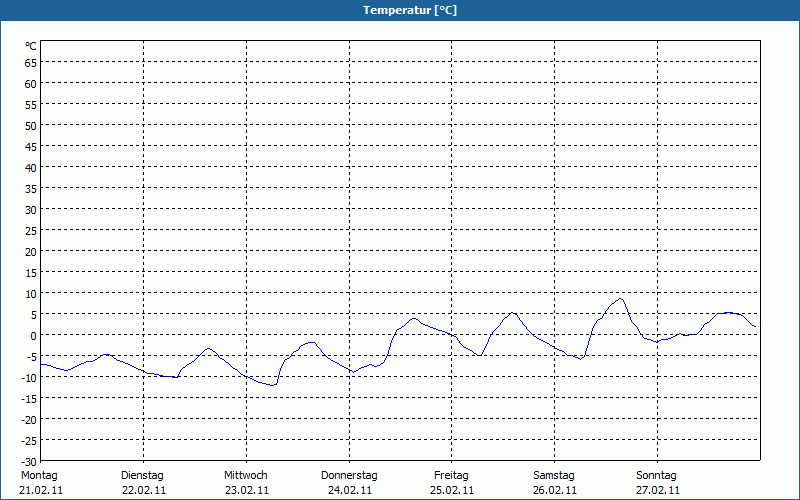800x500 pixels.
Task: Click the 60 y-axis label
Action: [31, 84]
